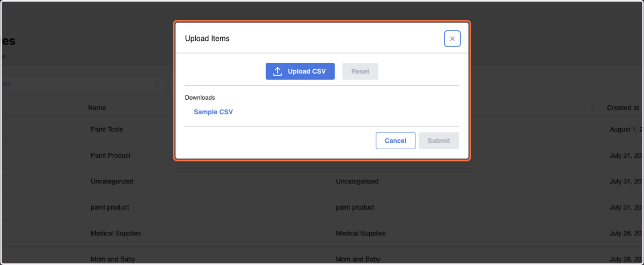Toggle the sort arrows next to Created at
644x265 pixels.
tap(592, 108)
